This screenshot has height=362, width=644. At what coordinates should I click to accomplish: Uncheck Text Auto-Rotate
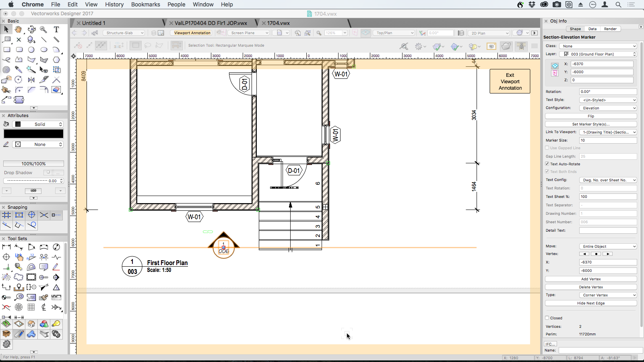coord(547,164)
